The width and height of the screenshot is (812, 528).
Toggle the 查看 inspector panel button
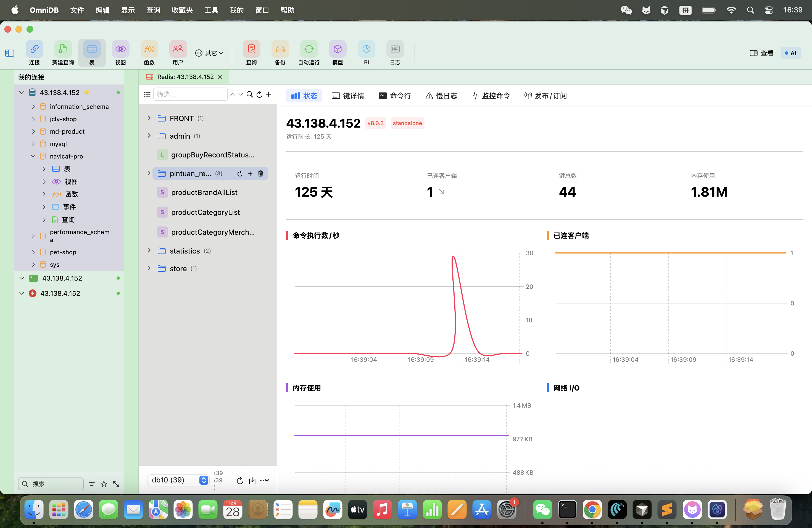pos(761,53)
